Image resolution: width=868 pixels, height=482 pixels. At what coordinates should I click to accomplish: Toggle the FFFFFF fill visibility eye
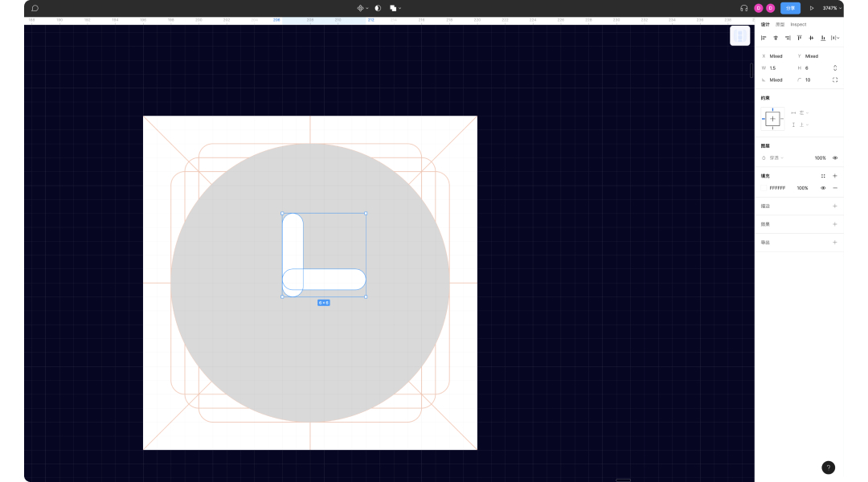point(823,188)
